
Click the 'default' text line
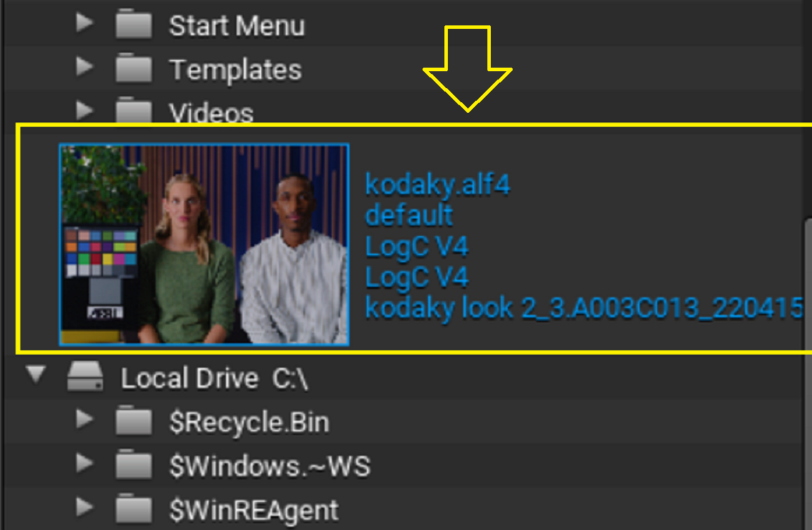pos(409,215)
